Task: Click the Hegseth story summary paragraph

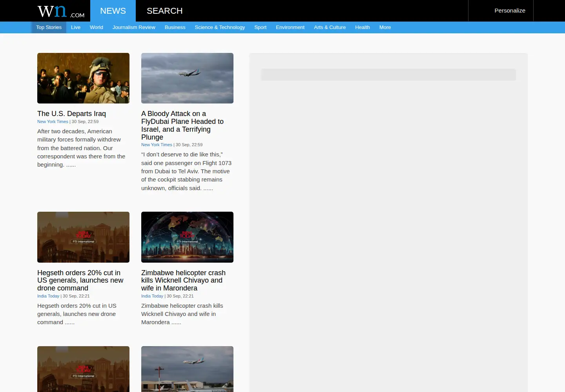Action: 77,314
